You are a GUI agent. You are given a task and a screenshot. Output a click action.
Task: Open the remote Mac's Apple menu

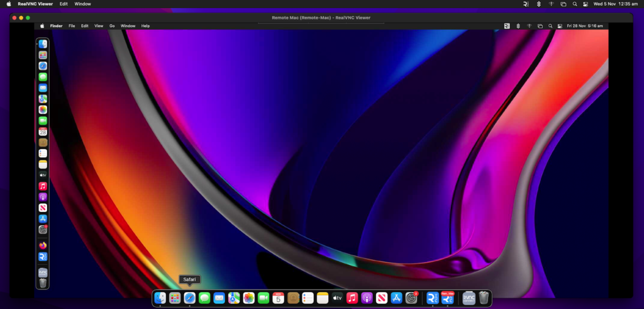coord(42,26)
